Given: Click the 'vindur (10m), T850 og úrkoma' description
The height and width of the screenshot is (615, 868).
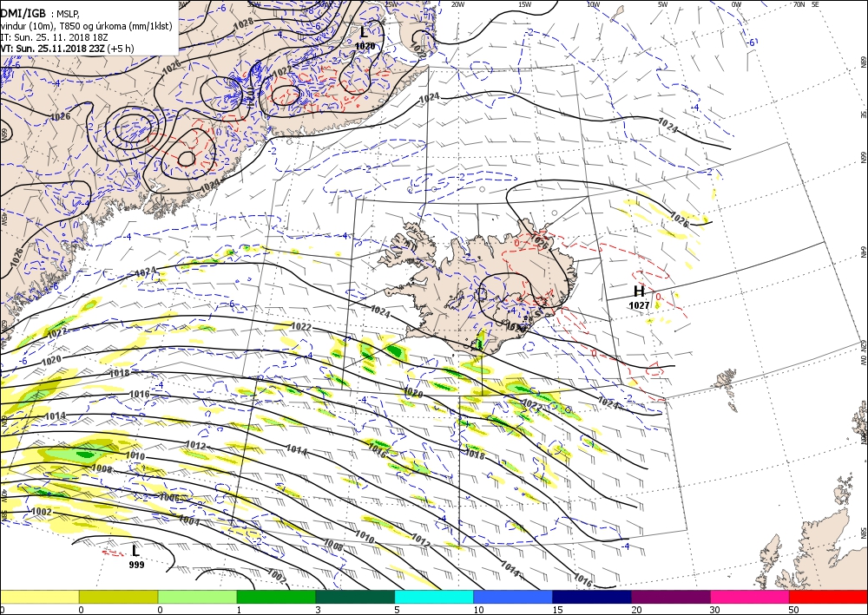Looking at the screenshot, I should coord(86,26).
